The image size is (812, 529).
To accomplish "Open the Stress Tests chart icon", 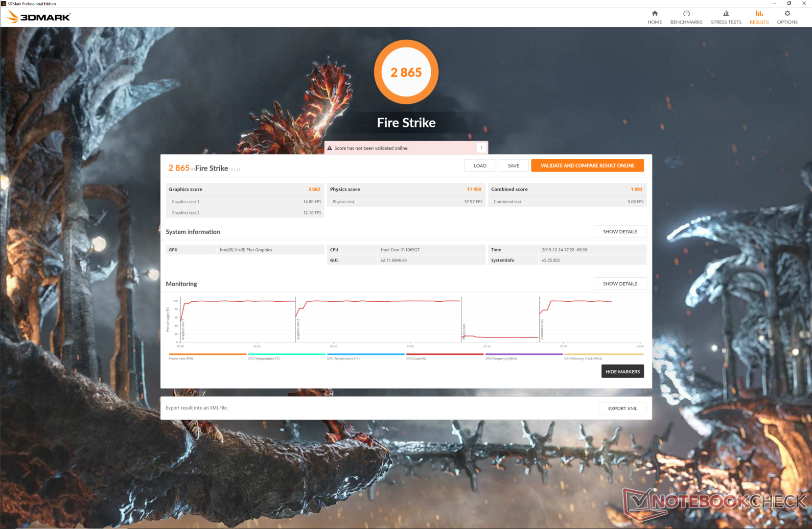I will click(726, 13).
